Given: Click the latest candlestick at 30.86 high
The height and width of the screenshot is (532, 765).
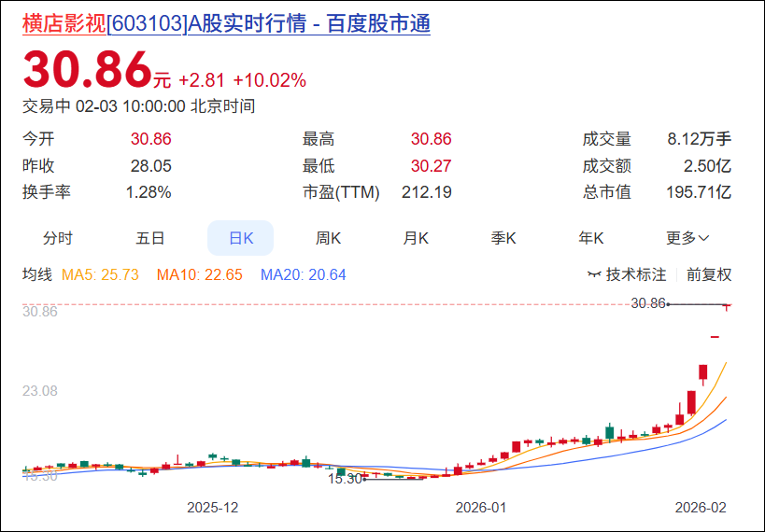Looking at the screenshot, I should click(727, 307).
